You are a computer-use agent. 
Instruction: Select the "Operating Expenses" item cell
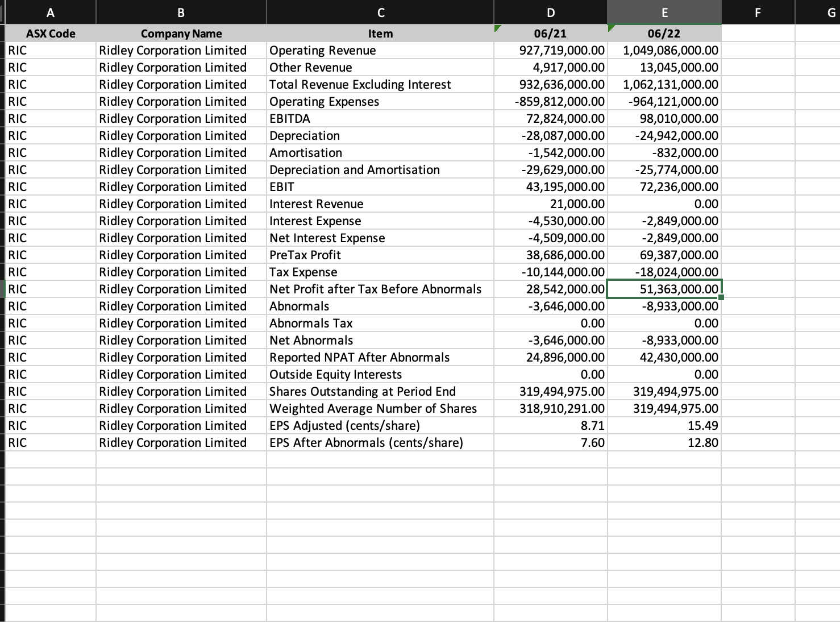click(380, 102)
